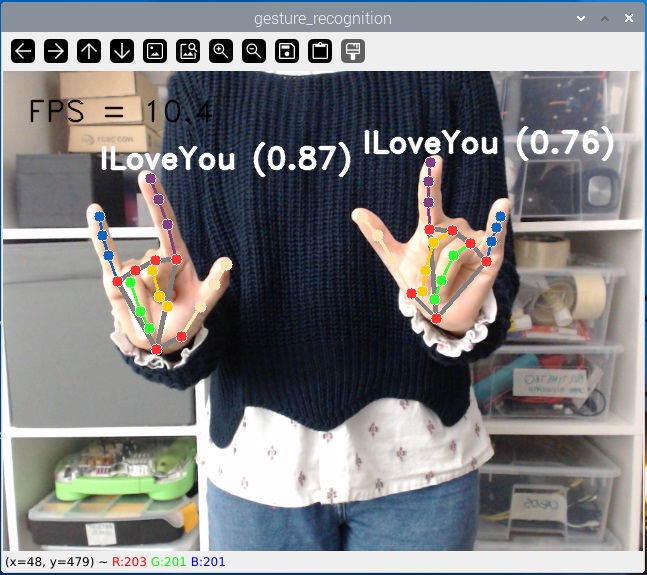Open the display properties window icon
This screenshot has height=575, width=647.
click(x=353, y=51)
